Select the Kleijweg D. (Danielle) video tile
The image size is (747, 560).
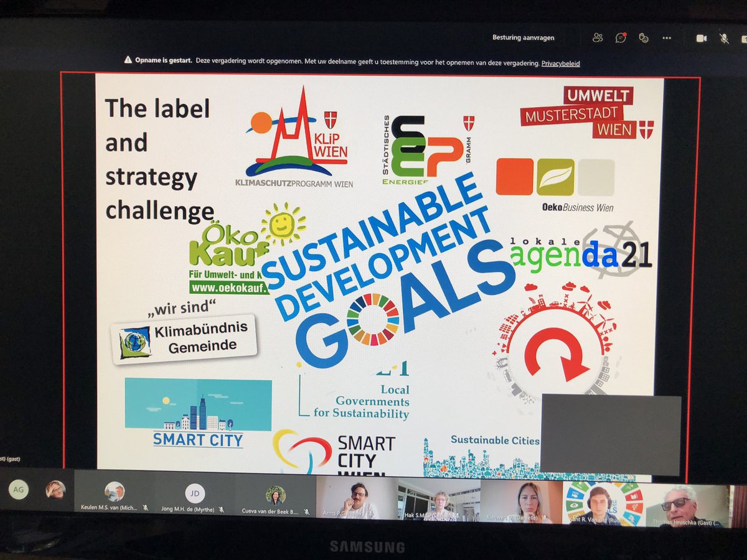(x=522, y=501)
